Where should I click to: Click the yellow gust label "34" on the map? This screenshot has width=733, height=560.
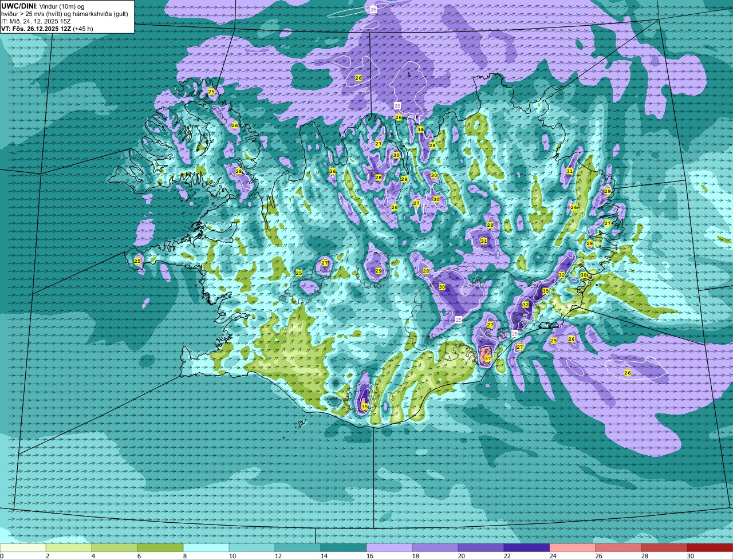click(x=420, y=129)
